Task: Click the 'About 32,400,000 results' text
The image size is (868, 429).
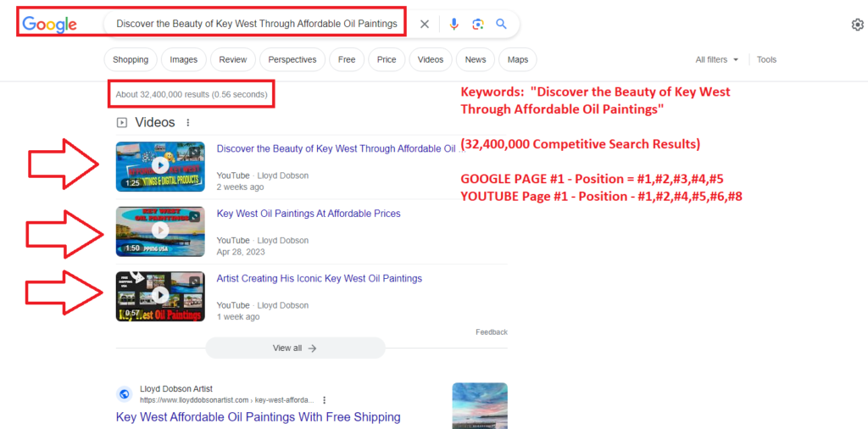Action: click(192, 95)
